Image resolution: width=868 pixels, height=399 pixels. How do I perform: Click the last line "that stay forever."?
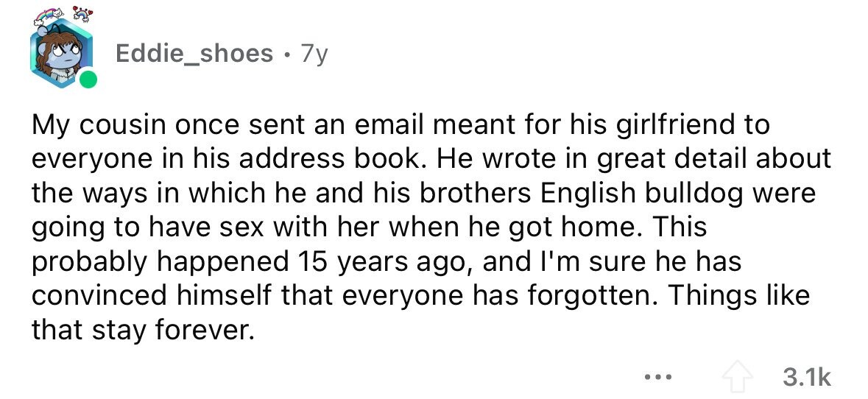(143, 330)
